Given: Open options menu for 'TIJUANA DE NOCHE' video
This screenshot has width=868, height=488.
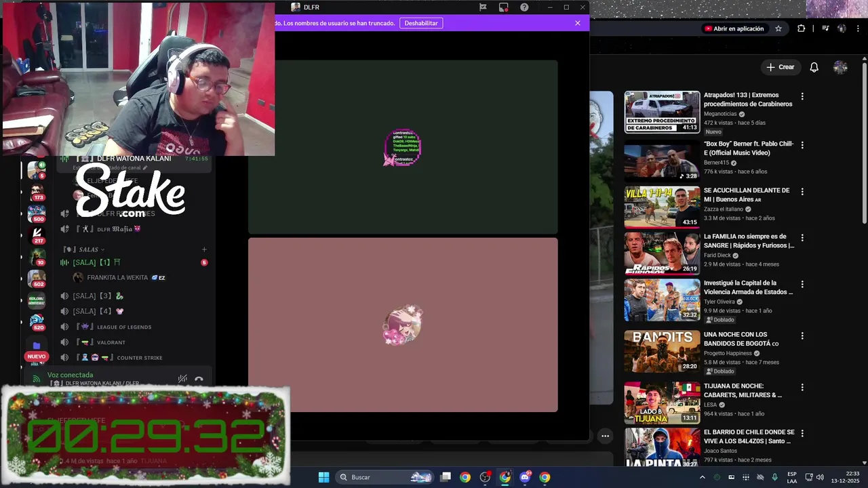Looking at the screenshot, I should (802, 387).
